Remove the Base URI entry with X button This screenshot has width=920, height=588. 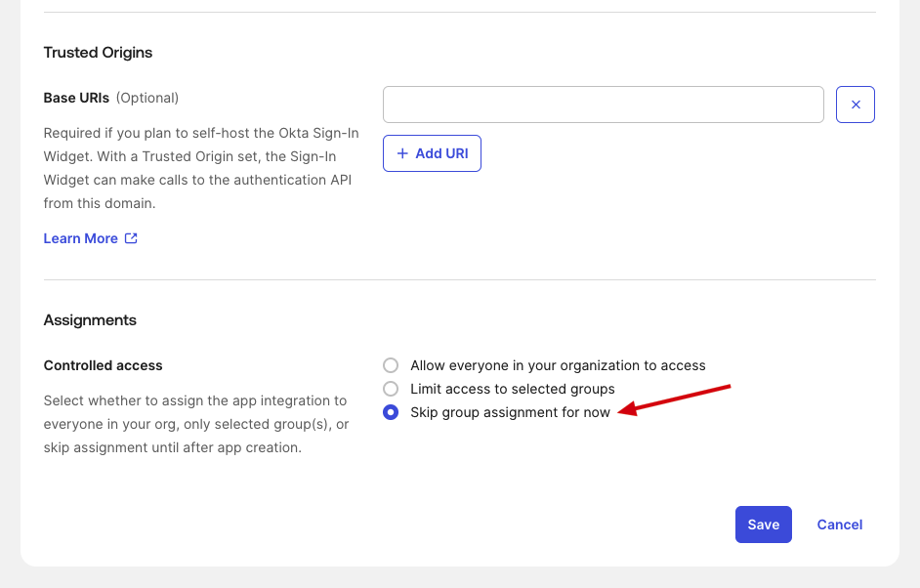[x=855, y=105]
